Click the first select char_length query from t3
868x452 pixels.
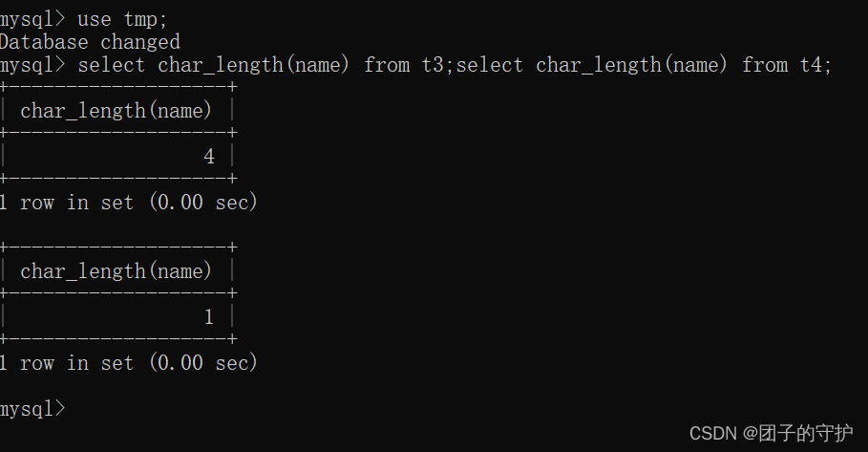(x=265, y=65)
